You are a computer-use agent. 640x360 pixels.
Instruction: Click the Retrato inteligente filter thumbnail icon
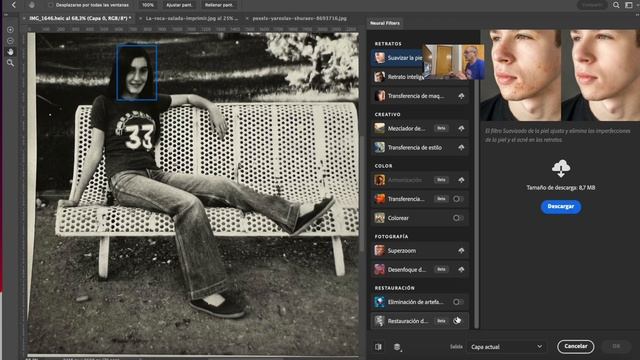pyautogui.click(x=380, y=77)
